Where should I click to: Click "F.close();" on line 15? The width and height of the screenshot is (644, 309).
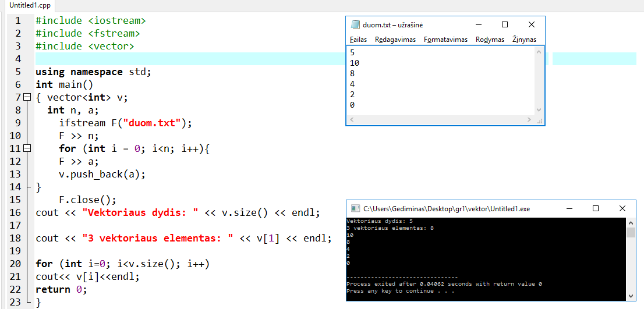[88, 200]
